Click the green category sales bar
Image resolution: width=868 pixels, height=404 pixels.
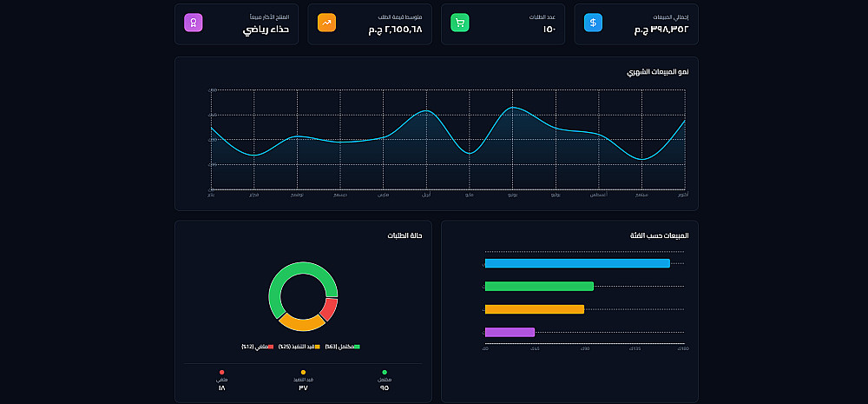(x=539, y=287)
